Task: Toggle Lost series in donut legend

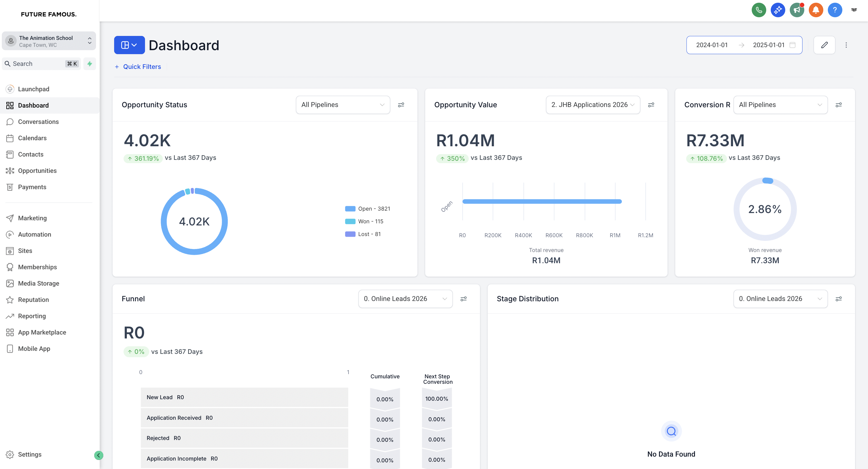Action: click(369, 234)
